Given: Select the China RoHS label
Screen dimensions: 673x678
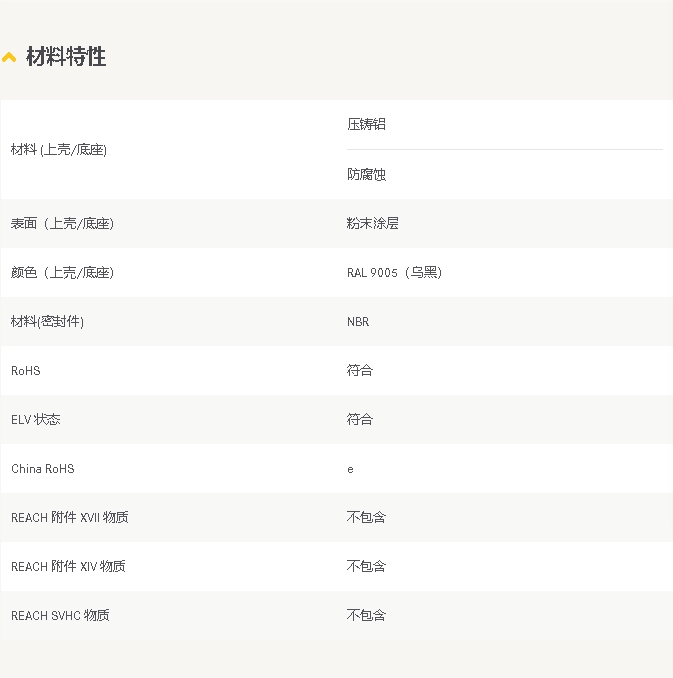Looking at the screenshot, I should point(43,468).
